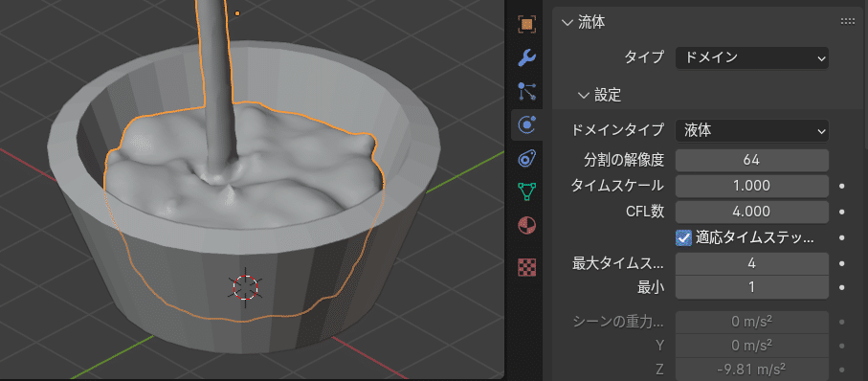Click the CFL数 field showing 4.000
Viewport: 868px width, 381px height.
click(x=752, y=212)
